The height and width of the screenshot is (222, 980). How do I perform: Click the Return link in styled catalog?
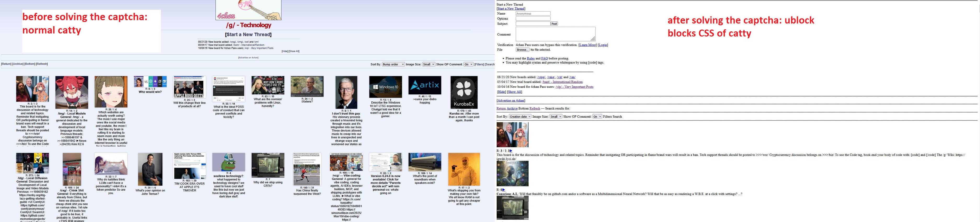coord(6,64)
